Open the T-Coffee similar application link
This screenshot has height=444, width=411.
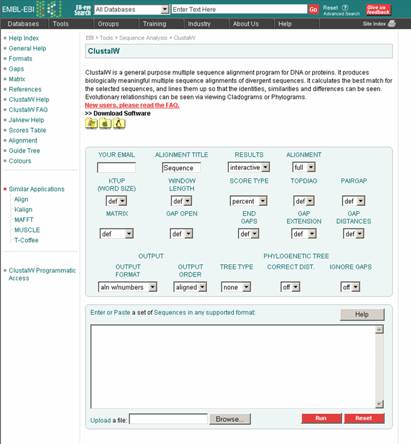[x=26, y=240]
